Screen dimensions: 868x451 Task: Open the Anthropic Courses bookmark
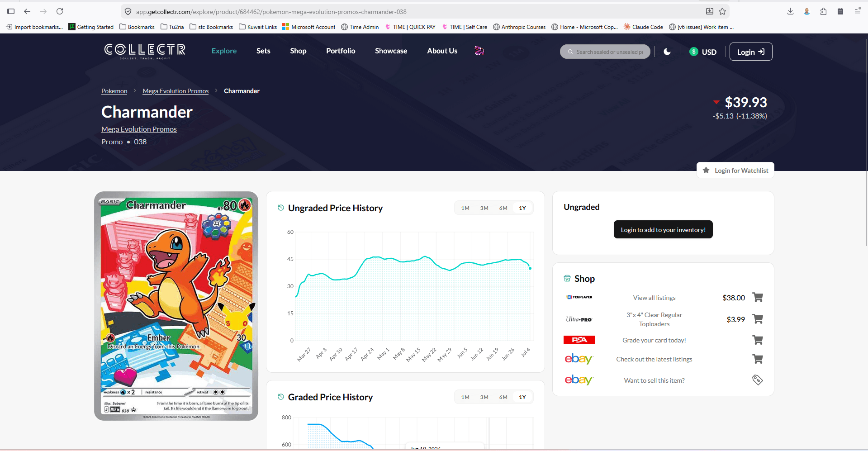[x=519, y=27]
